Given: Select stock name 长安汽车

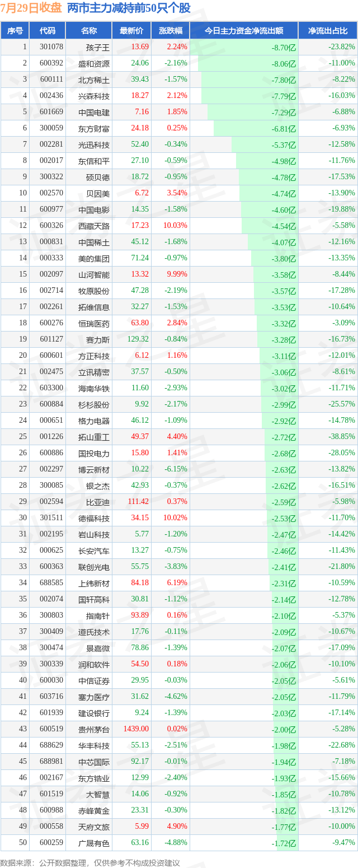Looking at the screenshot, I should point(94,550).
